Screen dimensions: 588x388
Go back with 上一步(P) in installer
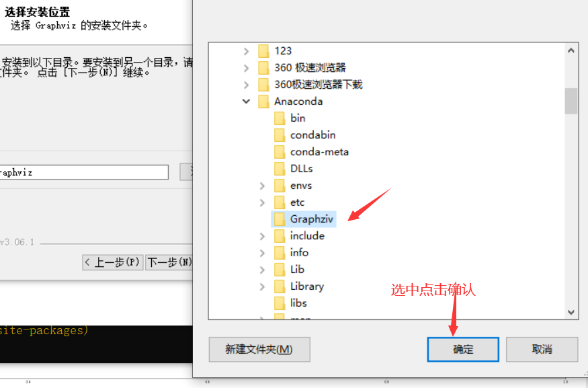click(x=112, y=262)
